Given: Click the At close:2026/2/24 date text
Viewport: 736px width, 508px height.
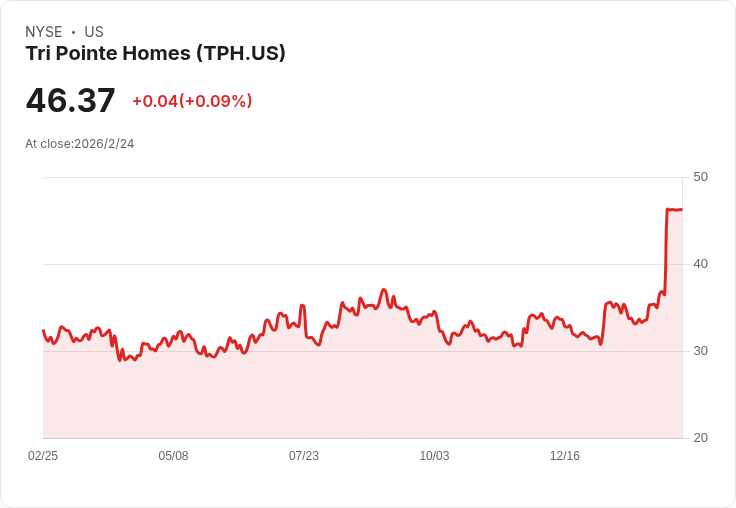Looking at the screenshot, I should (x=80, y=144).
